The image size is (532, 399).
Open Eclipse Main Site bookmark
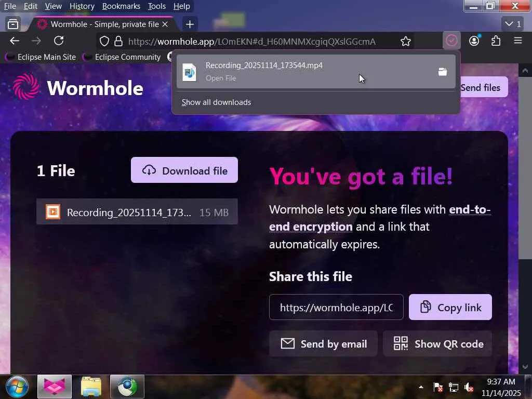[40, 57]
